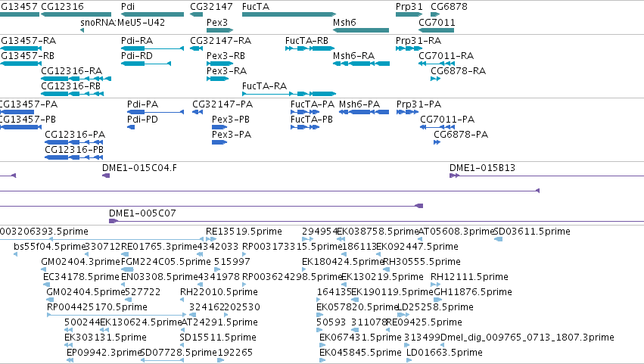This screenshot has height=364, width=644.
Task: Click the GH11876.5prime EST label
Action: coord(473,292)
